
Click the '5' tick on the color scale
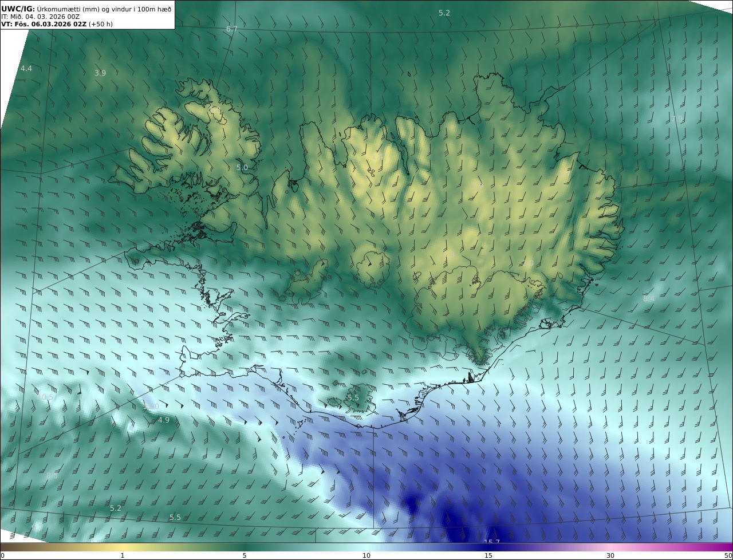[x=245, y=555]
